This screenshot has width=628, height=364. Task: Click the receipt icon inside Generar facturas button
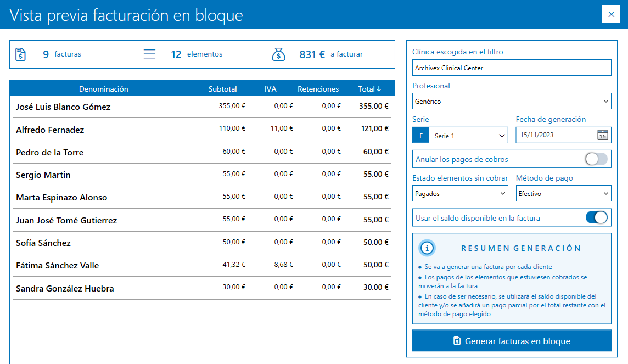point(456,341)
